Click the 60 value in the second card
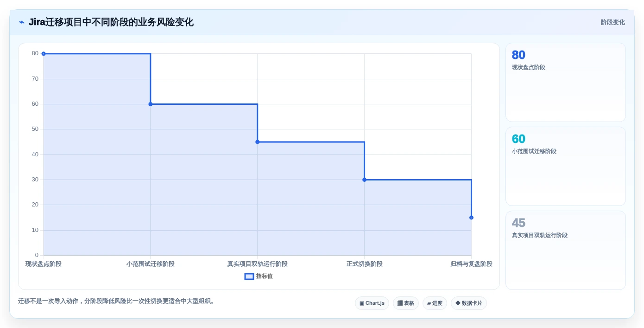This screenshot has height=328, width=644. [518, 139]
